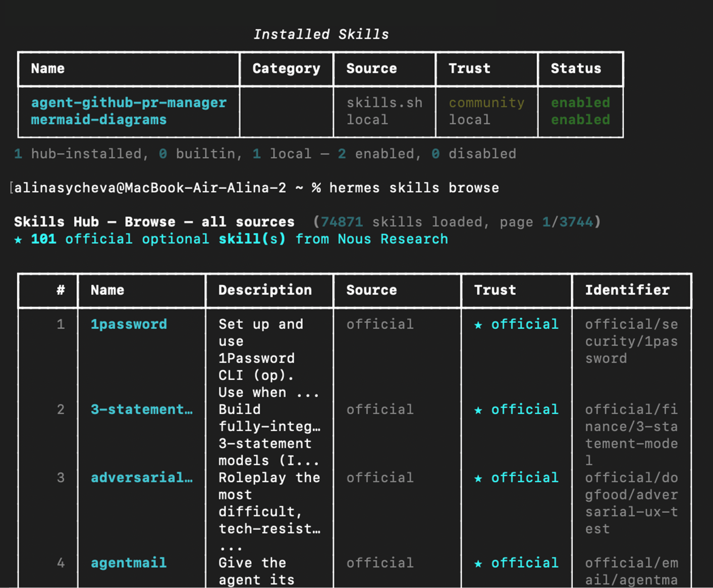Select the '3-statement…' skill name
Screen dimensions: 713x588
pyautogui.click(x=142, y=409)
